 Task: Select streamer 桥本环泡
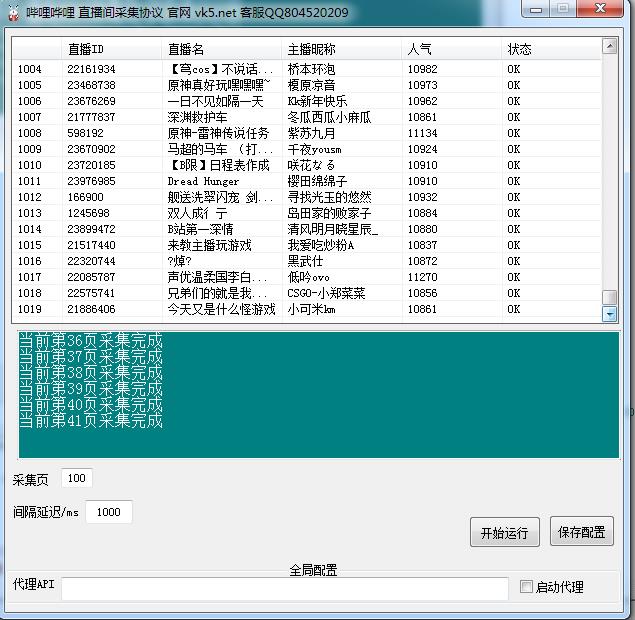(311, 69)
